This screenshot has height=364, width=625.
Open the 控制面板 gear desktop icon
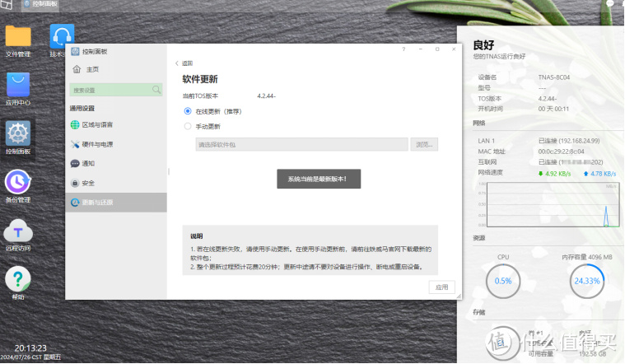pyautogui.click(x=18, y=133)
